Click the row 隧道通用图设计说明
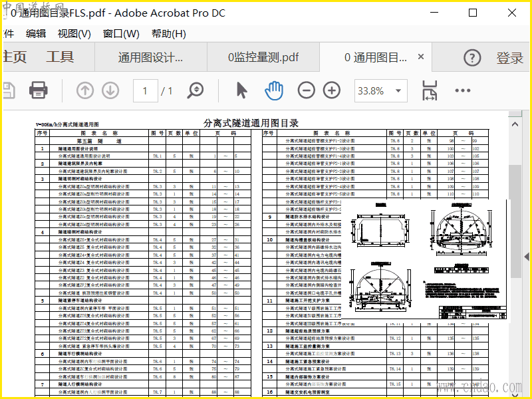The image size is (532, 399). [x=143, y=148]
